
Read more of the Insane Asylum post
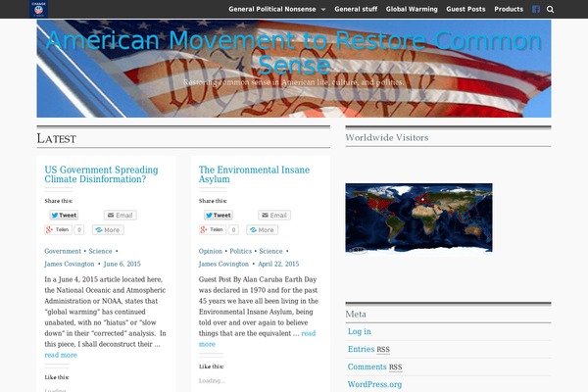257,338
